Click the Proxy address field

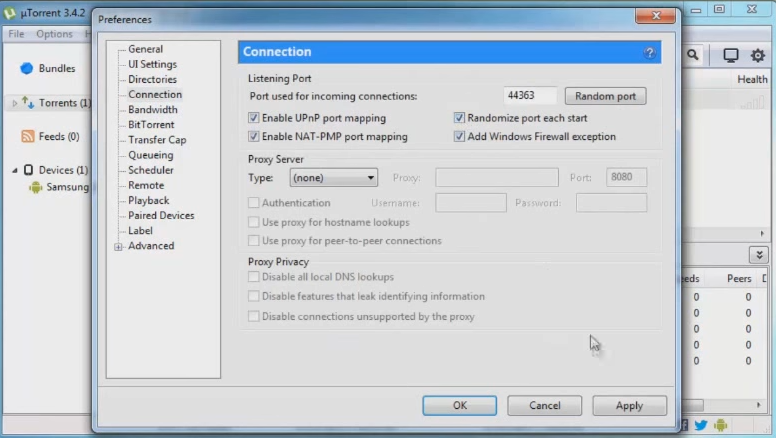pos(497,177)
